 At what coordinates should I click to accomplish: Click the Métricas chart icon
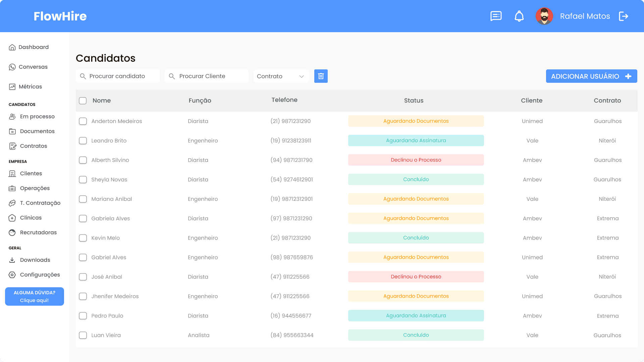(12, 87)
